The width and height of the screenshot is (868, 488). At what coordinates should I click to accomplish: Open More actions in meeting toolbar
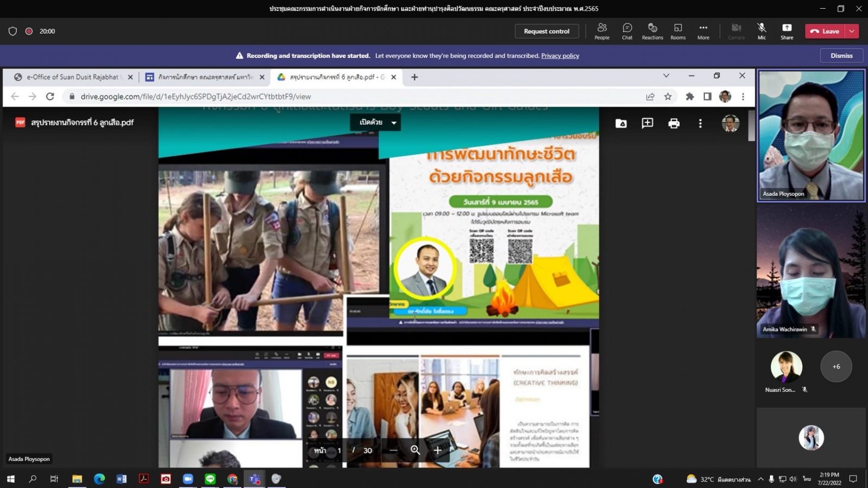pyautogui.click(x=703, y=31)
